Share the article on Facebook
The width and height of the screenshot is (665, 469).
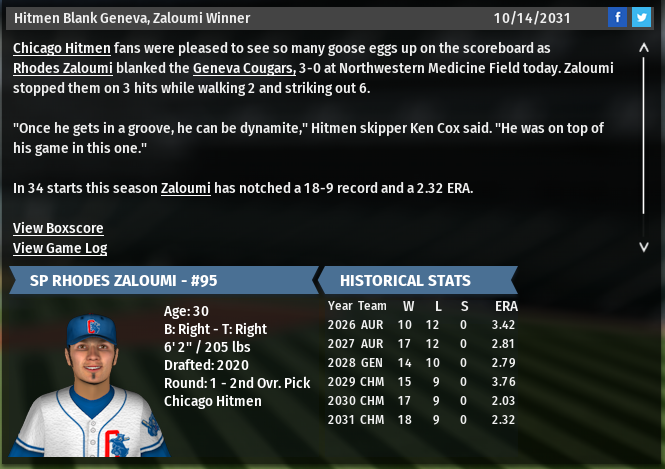pos(619,17)
